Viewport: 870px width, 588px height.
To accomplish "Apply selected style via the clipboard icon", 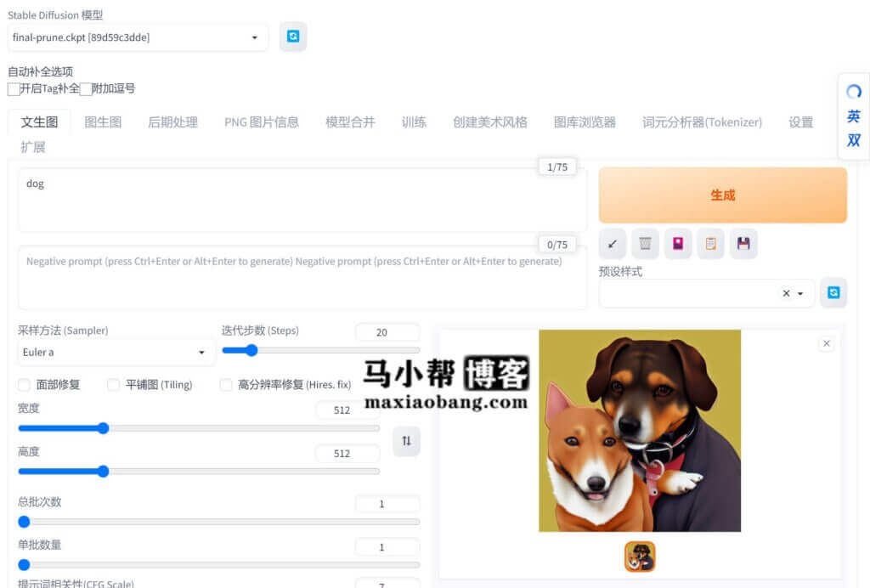I will point(710,244).
